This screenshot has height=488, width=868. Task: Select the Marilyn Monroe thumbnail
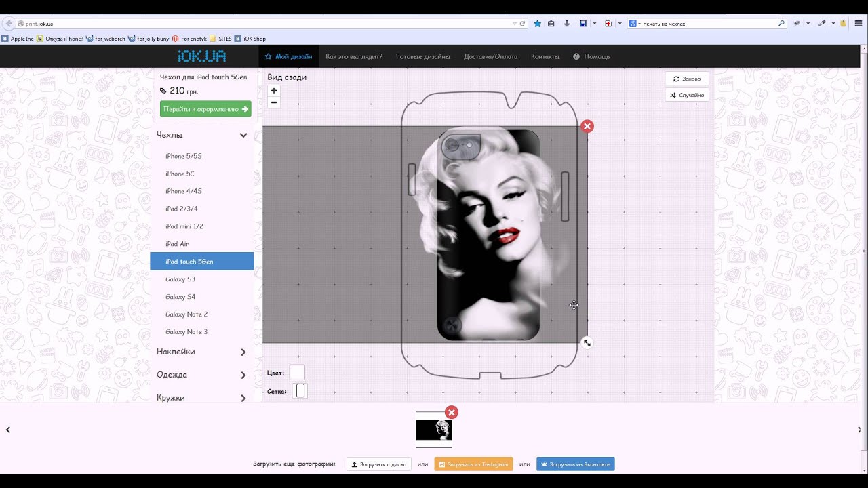(x=434, y=430)
